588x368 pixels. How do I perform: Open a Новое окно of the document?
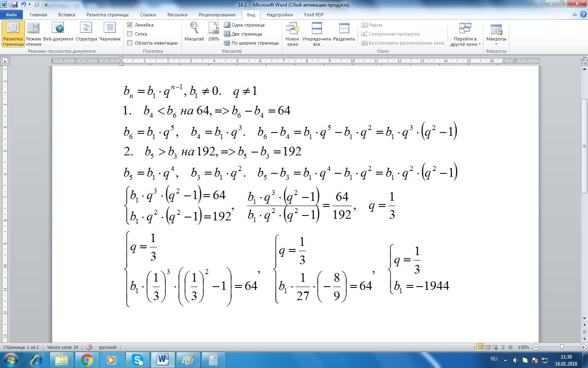[x=292, y=33]
